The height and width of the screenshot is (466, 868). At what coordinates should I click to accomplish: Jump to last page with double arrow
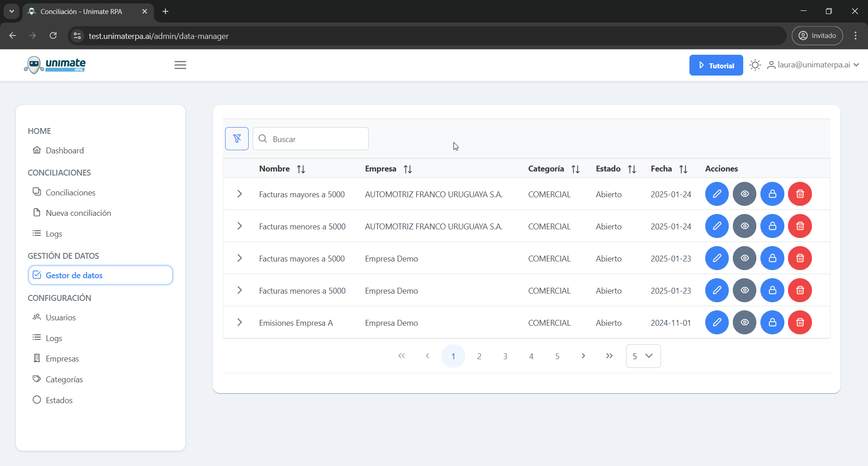pyautogui.click(x=609, y=356)
